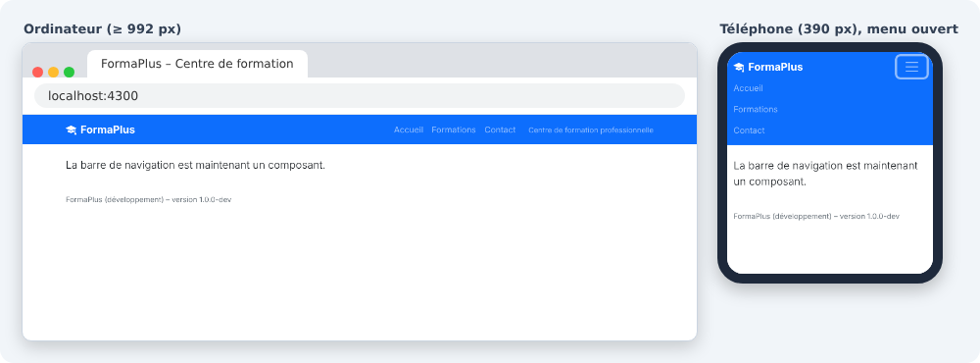Select the 'FormaPlus – Centre de formation' browser tab
980x363 pixels.
click(198, 64)
